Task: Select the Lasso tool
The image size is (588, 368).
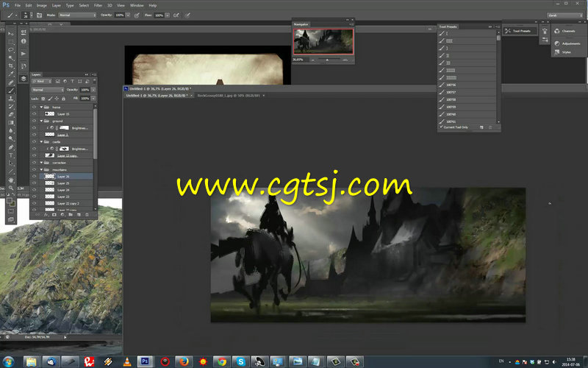Action: click(x=11, y=50)
